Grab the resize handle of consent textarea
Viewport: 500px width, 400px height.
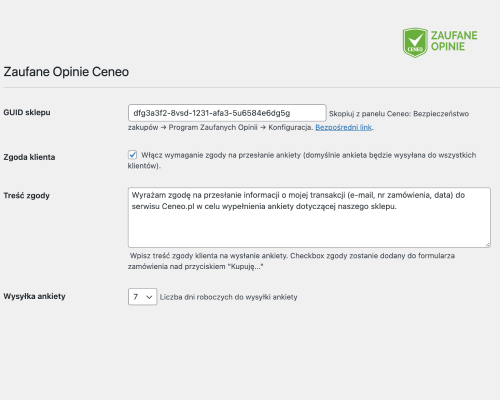487,244
